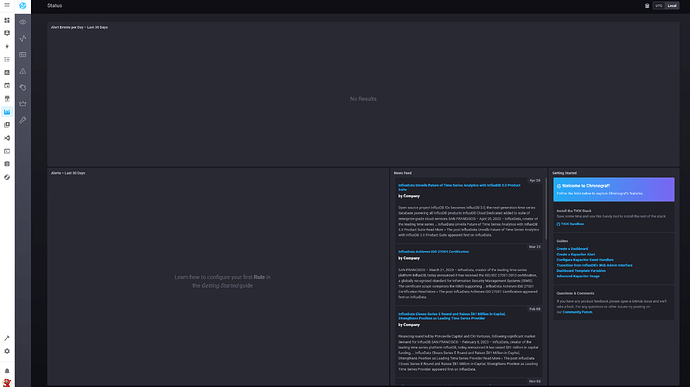The height and width of the screenshot is (387, 690).
Task: Click the branching nodes icon in the outer sidebar
Action: tap(7, 138)
